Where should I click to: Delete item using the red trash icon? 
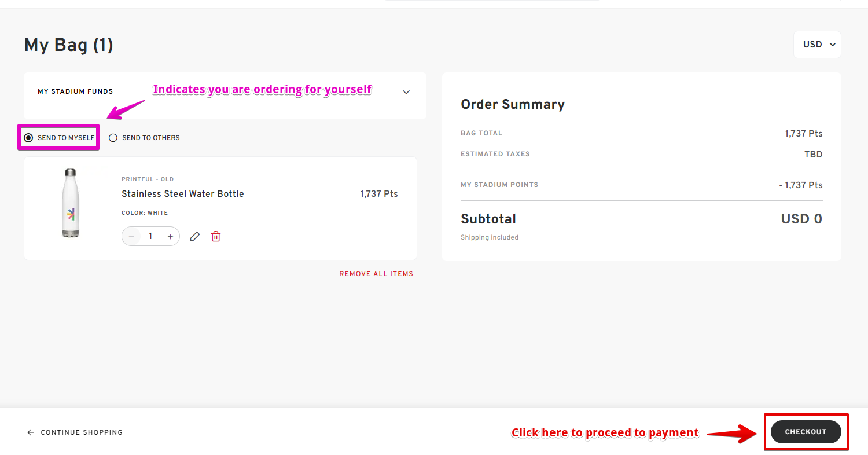pyautogui.click(x=216, y=236)
